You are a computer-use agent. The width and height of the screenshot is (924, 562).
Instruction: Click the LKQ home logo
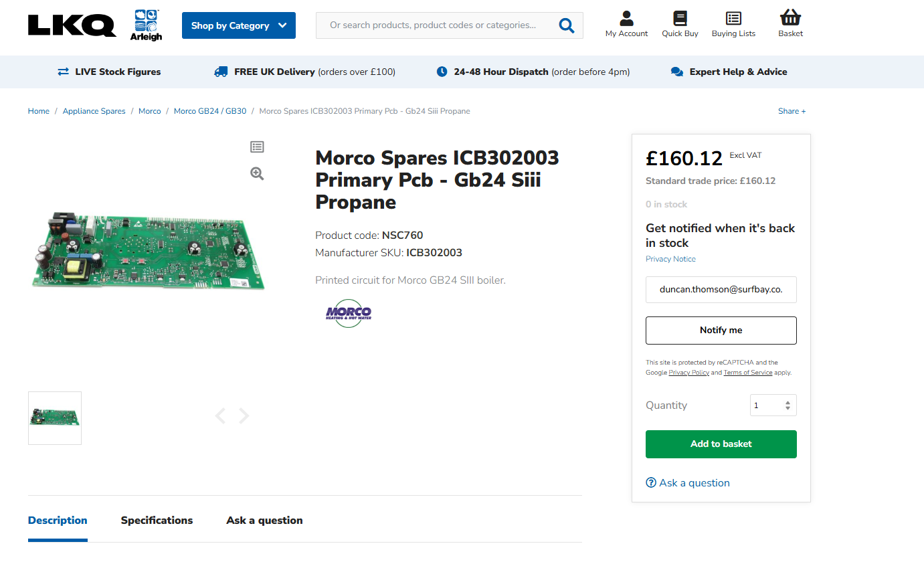pos(72,25)
